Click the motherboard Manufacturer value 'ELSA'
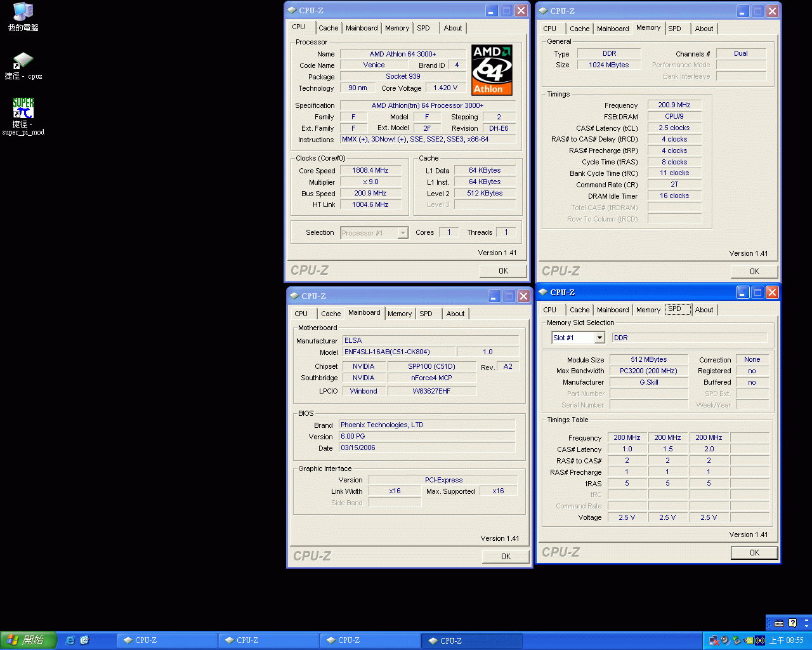Viewport: 812px width, 650px height. (x=431, y=340)
